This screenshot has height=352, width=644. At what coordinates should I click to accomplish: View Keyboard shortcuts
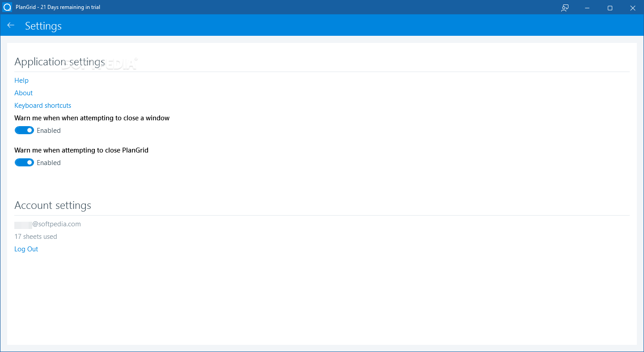(43, 106)
